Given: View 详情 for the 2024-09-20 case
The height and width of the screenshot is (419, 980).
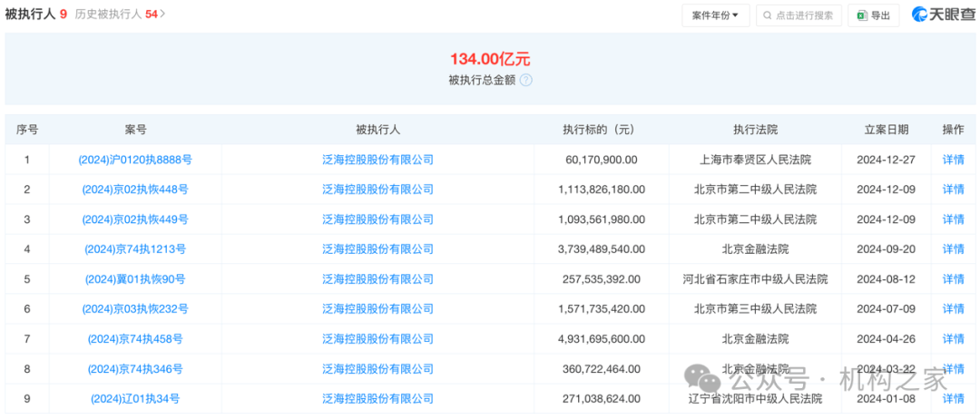Looking at the screenshot, I should [953, 249].
